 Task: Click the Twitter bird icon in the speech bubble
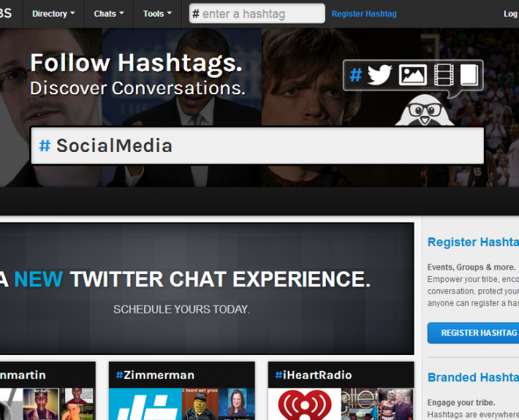(x=379, y=75)
